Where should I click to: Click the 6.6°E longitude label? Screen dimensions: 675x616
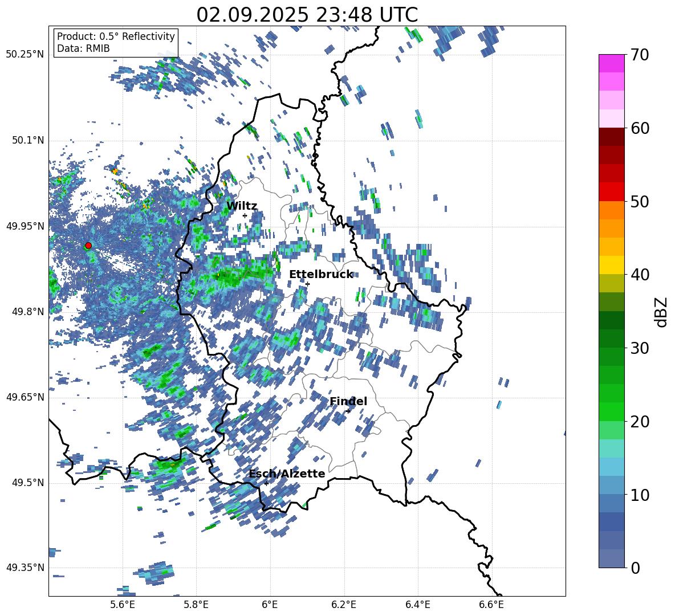tap(491, 605)
